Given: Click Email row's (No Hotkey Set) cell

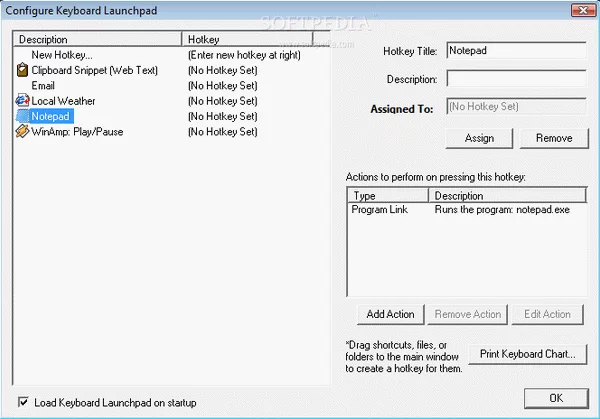Looking at the screenshot, I should [223, 86].
